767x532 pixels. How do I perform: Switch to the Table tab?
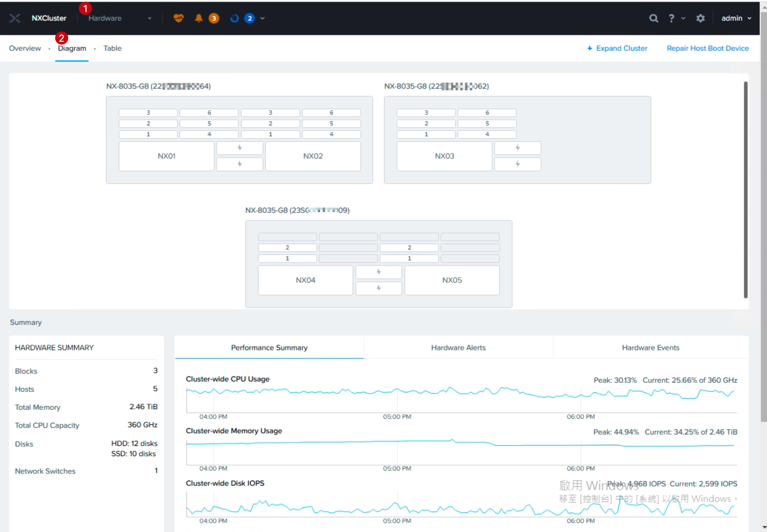pos(112,48)
